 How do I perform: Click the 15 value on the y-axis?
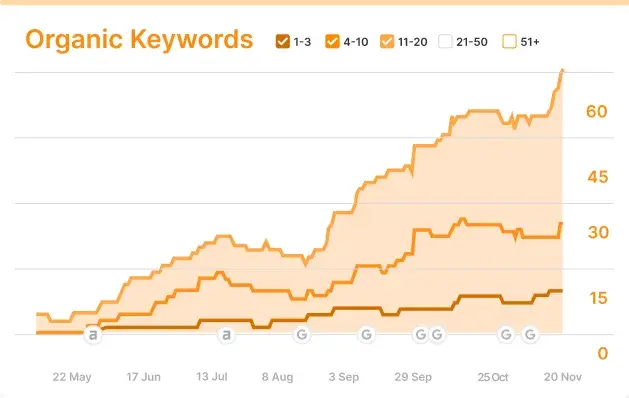[x=598, y=298]
